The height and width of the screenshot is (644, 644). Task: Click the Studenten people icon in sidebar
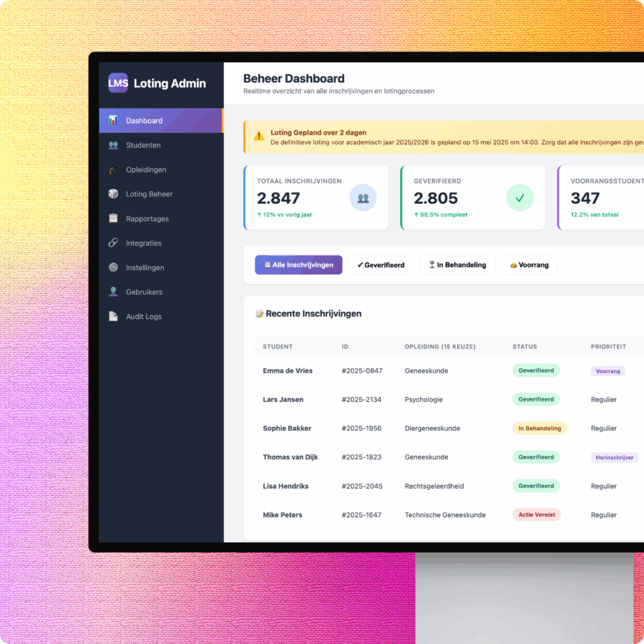[113, 145]
